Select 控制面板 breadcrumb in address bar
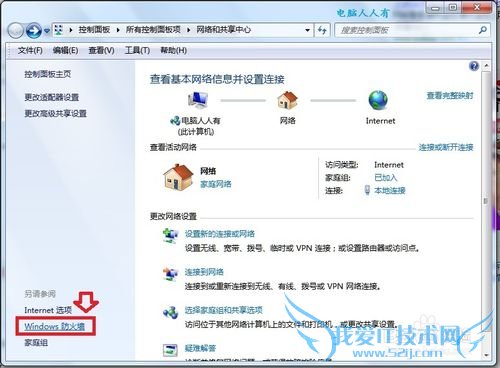 point(94,30)
